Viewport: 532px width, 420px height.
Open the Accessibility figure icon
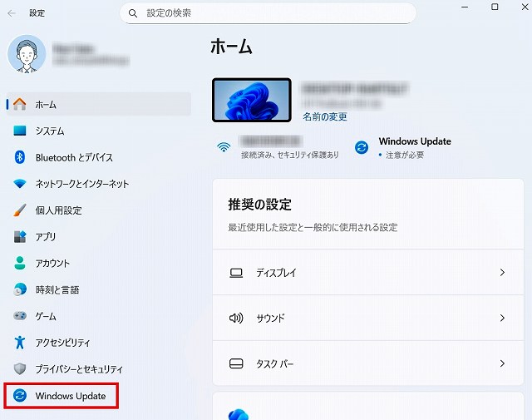point(20,343)
